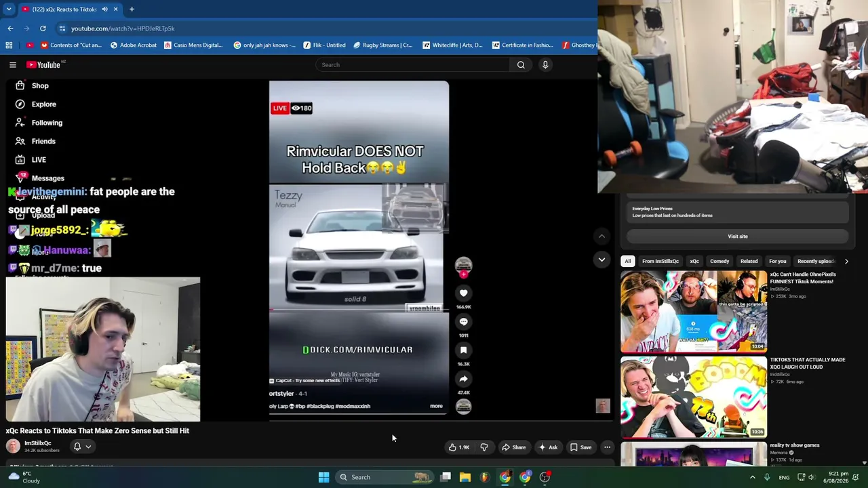Click the 'reality tv show games' video title
The image size is (868, 488).
[795, 445]
